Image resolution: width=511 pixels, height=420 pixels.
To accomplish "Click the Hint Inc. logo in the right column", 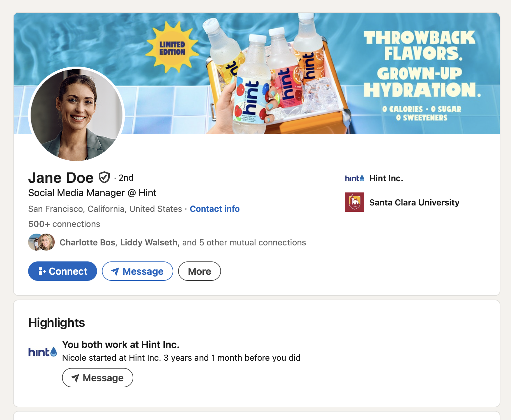I will click(x=354, y=178).
